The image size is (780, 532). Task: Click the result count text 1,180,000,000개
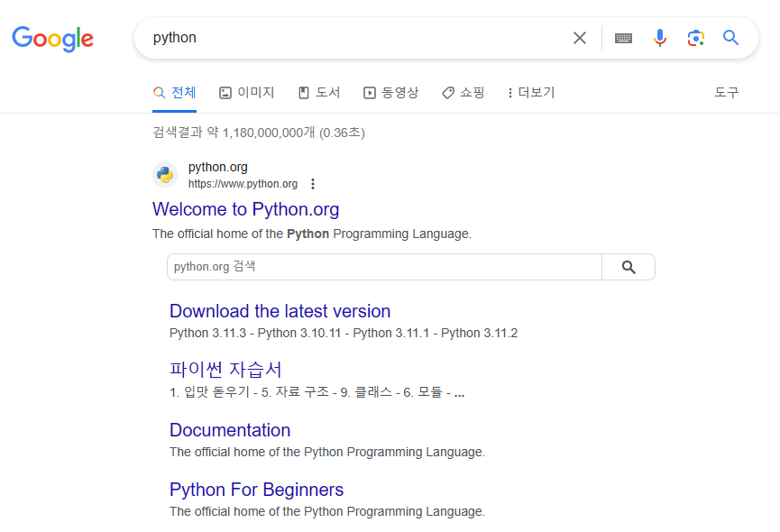pos(269,133)
